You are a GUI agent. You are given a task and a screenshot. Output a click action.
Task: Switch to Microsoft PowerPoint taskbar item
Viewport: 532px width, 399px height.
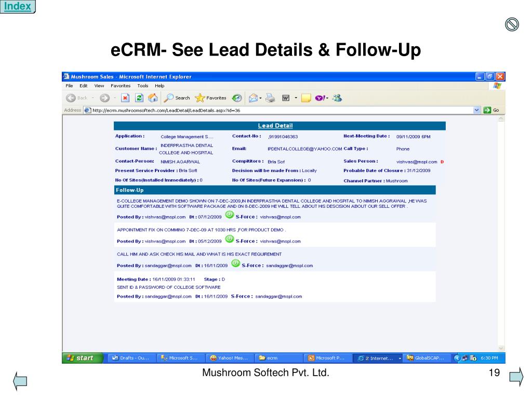[x=328, y=358]
